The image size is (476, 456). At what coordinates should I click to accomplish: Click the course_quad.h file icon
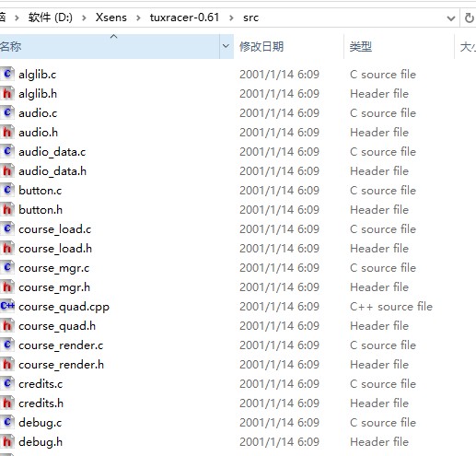click(x=7, y=325)
